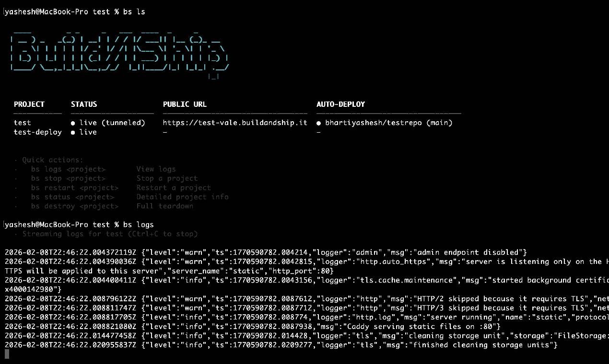
Task: Click the auto-deploy bullet for testrepo
Action: [x=319, y=123]
